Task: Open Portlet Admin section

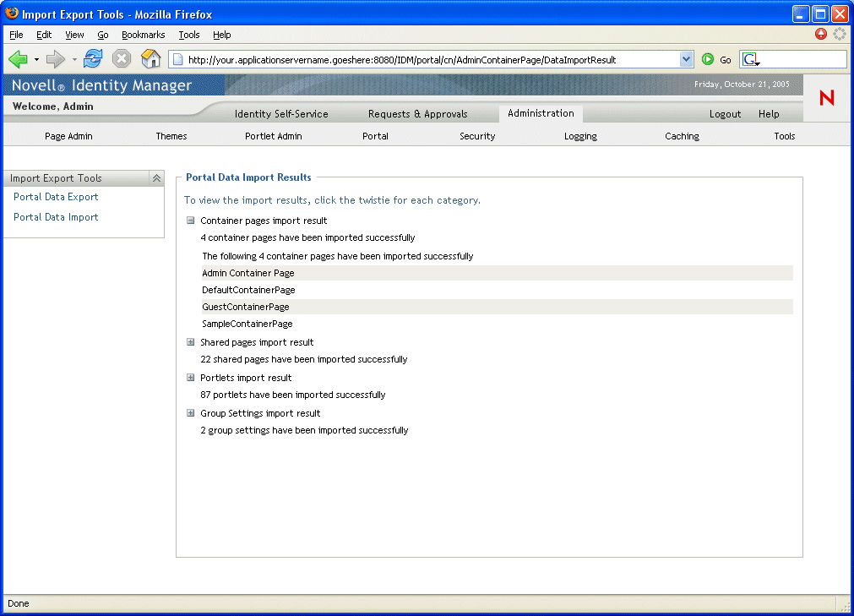Action: coord(274,136)
